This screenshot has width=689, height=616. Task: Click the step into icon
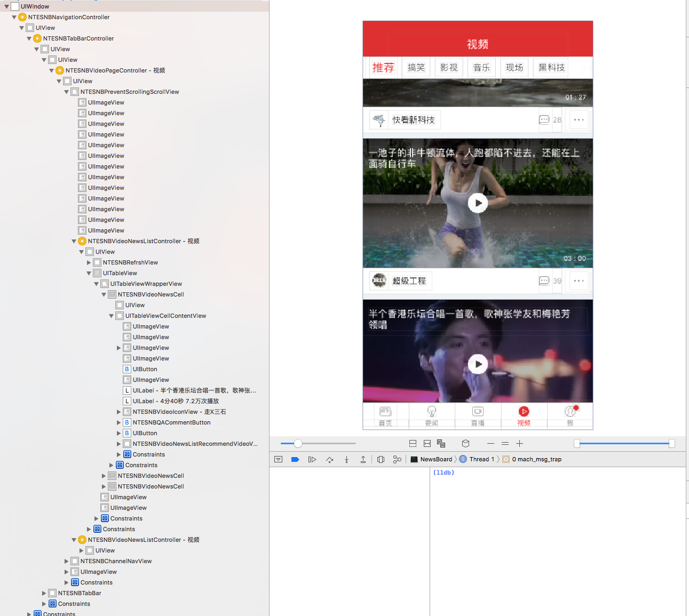(346, 459)
